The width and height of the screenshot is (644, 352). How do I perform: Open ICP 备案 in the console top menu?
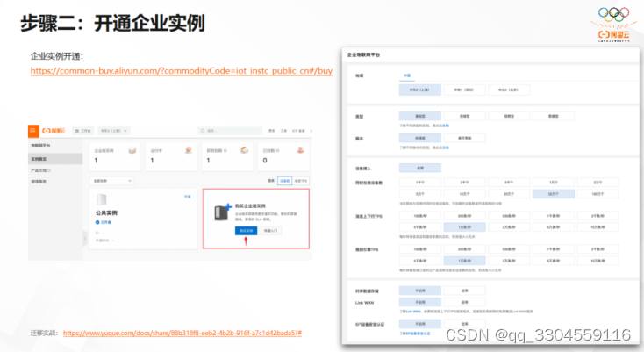298,131
